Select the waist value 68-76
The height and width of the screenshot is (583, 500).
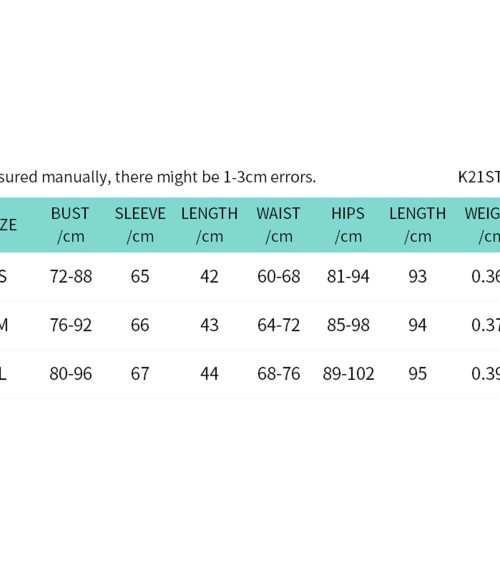point(278,374)
